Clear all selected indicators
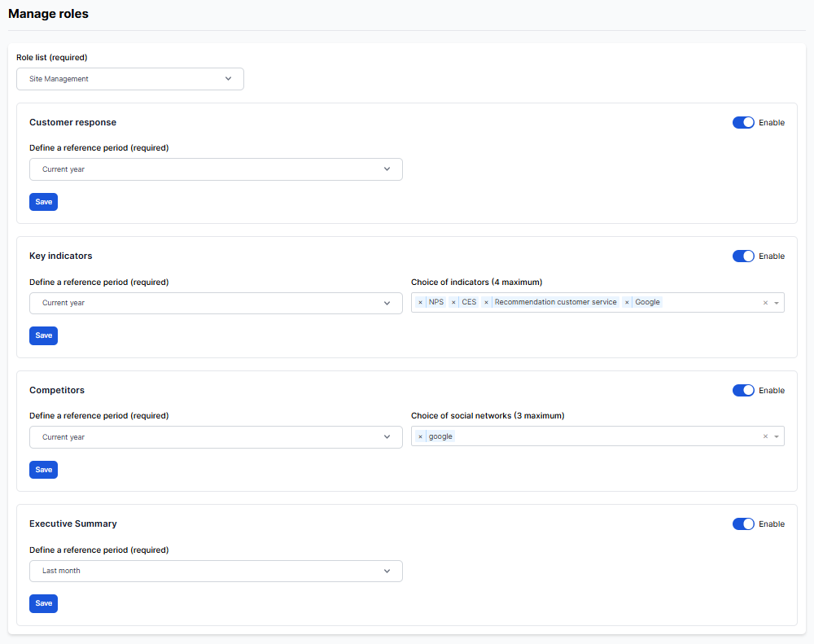Screen dimensions: 814x644 click(x=765, y=303)
